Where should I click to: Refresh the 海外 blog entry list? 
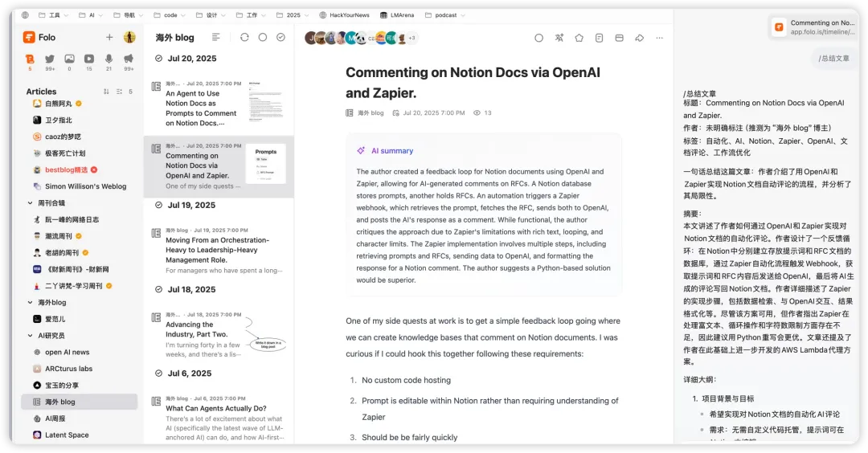(244, 37)
